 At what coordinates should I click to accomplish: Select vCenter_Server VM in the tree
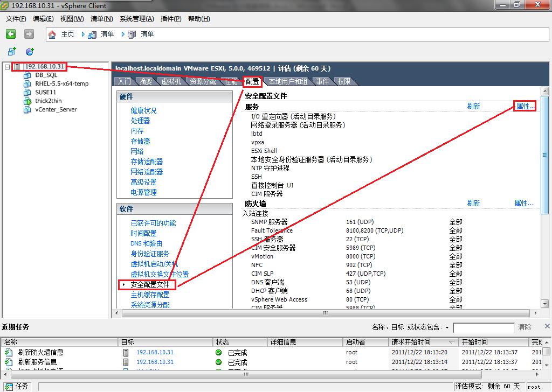click(x=56, y=110)
